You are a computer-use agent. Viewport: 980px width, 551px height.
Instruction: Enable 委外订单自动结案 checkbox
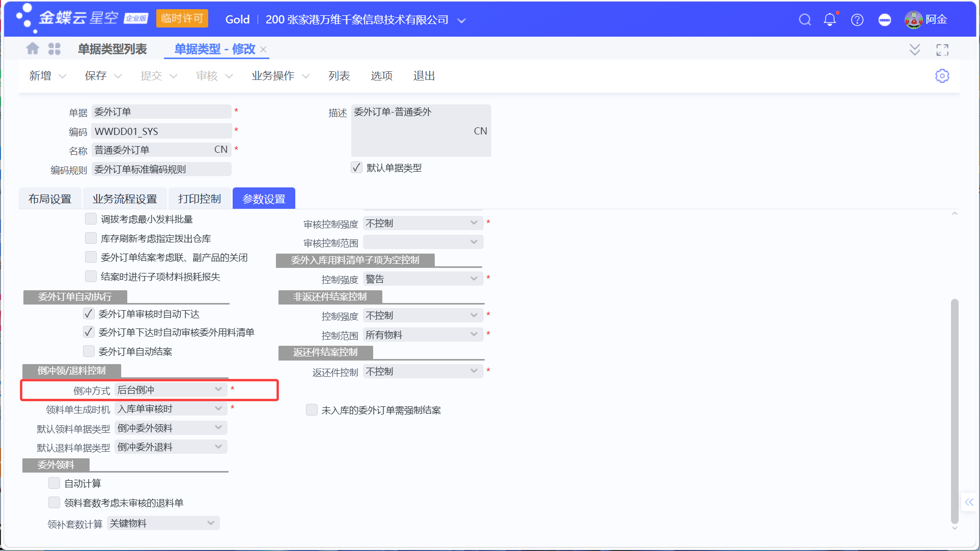pos(89,351)
